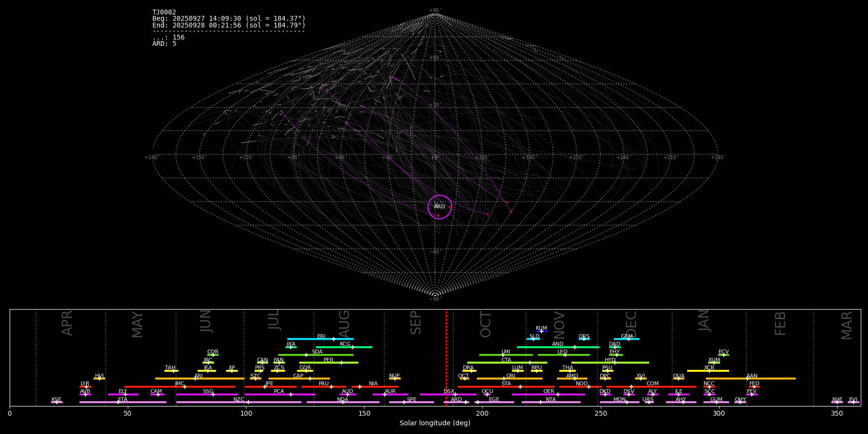Click the red dashed current solar longitude line
Image resolution: width=868 pixels, height=434 pixels.
click(x=446, y=357)
